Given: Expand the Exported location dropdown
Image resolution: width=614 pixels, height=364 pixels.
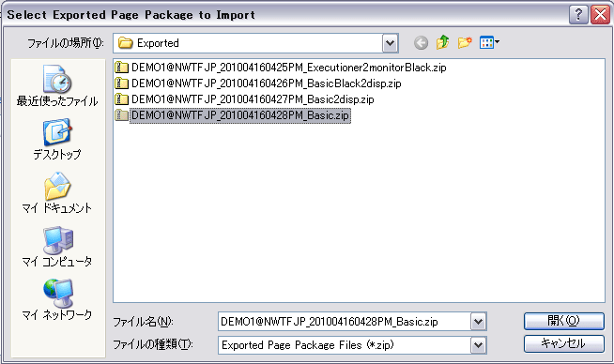Looking at the screenshot, I should 390,43.
